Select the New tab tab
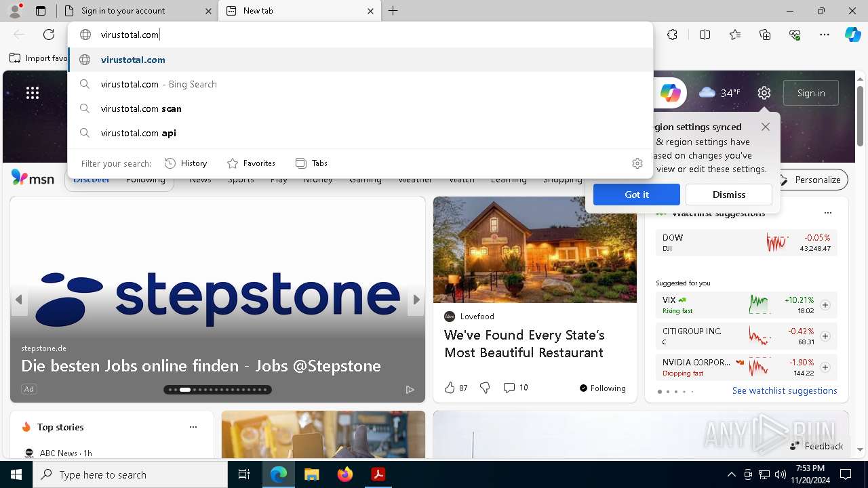 tap(301, 11)
